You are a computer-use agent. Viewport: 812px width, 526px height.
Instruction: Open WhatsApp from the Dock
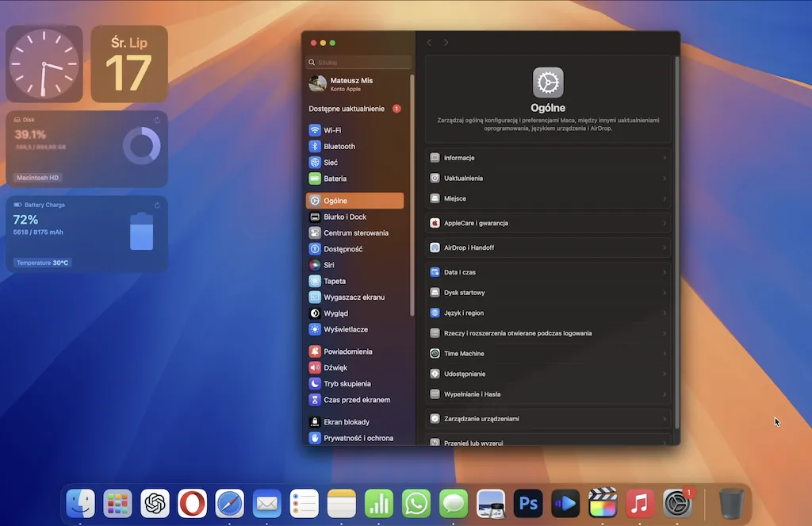416,503
